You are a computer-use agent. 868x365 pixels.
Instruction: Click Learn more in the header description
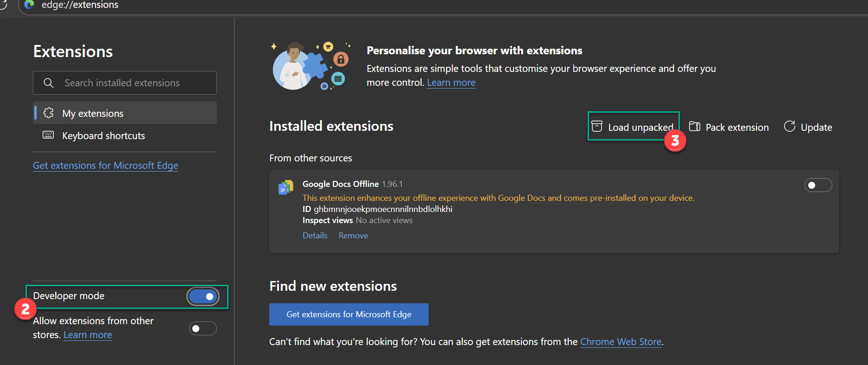tap(451, 83)
